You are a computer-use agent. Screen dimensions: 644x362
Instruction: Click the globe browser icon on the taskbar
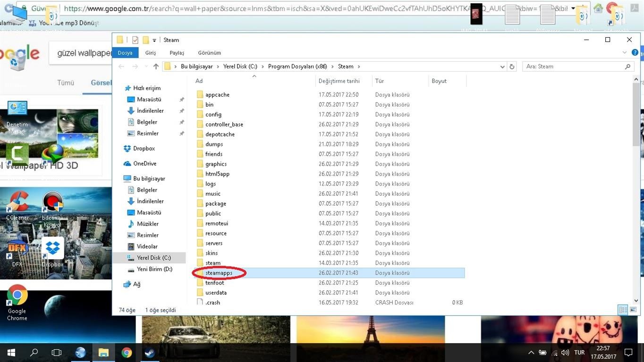(x=81, y=353)
